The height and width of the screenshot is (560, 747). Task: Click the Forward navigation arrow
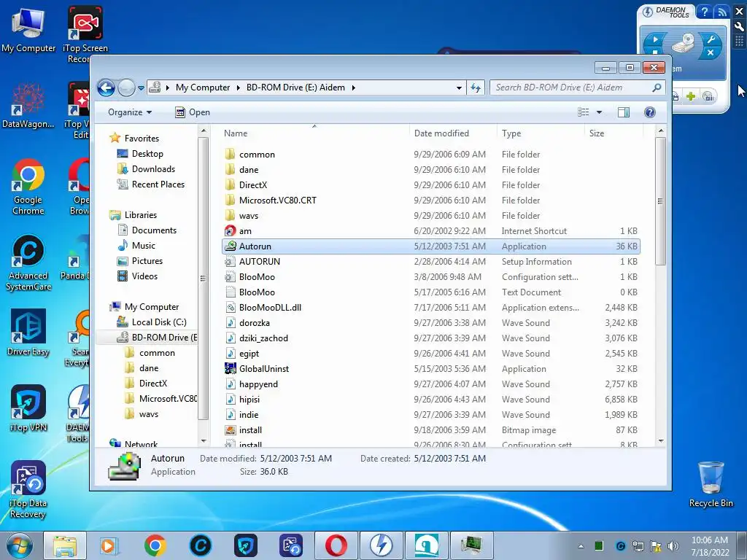point(126,87)
